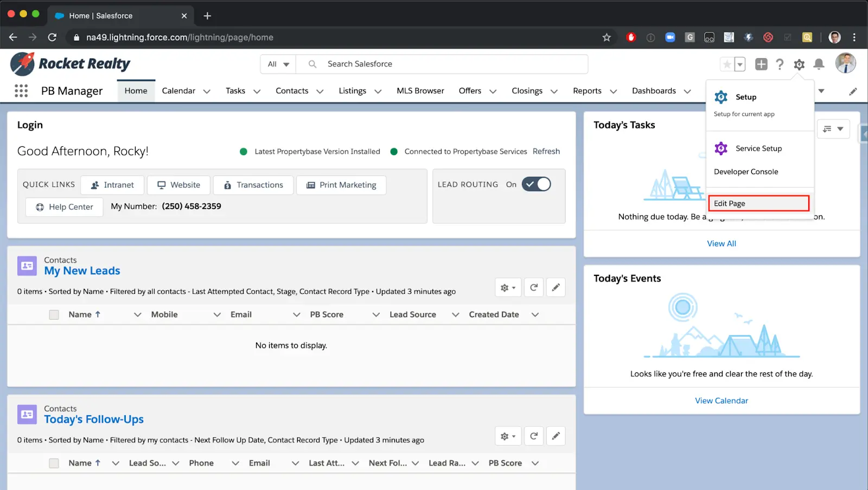Expand the Tasks tab chevron
The image size is (868, 490).
[257, 92]
